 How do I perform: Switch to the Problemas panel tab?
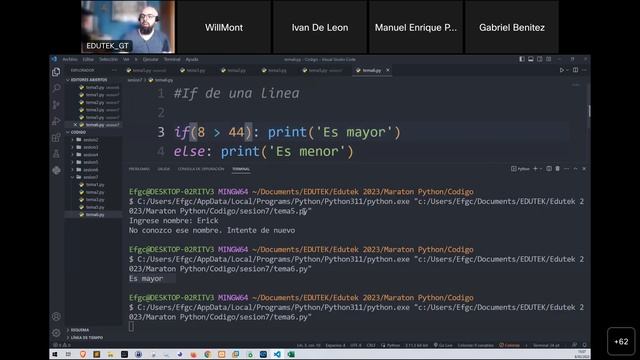point(139,169)
